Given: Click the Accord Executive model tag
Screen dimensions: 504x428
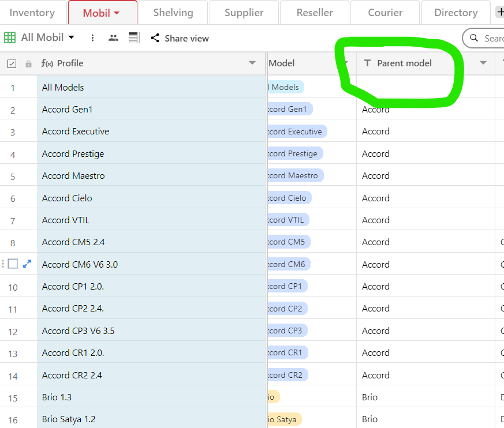Looking at the screenshot, I should (x=297, y=132).
